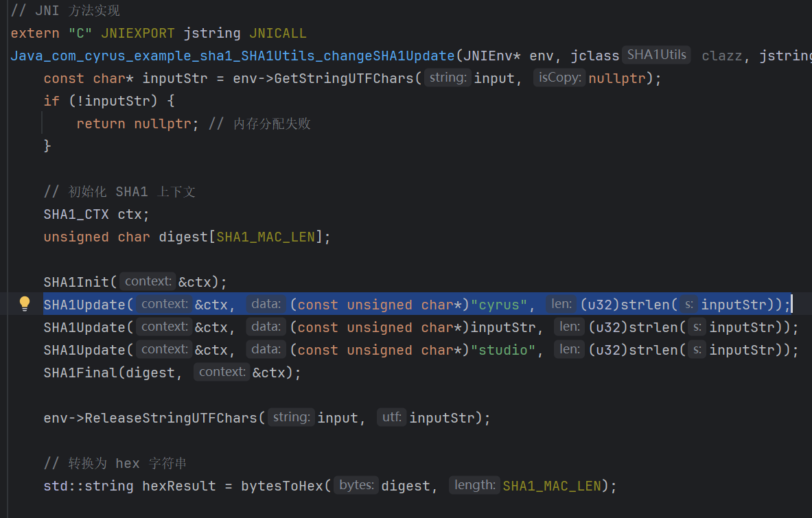Image resolution: width=812 pixels, height=518 pixels.
Task: Click the '// 转换为 hex 字符串' comment
Action: click(115, 463)
